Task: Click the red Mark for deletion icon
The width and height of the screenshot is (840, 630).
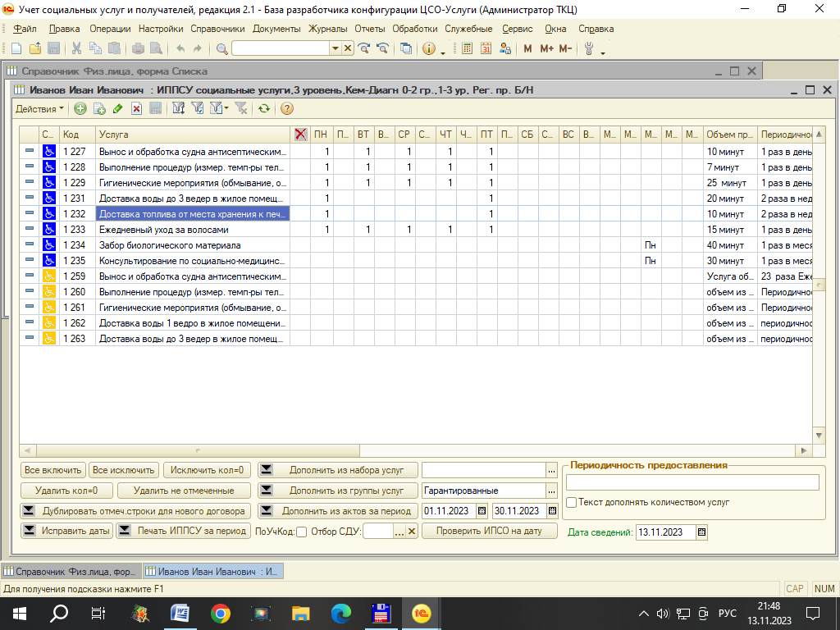Action: (x=137, y=108)
